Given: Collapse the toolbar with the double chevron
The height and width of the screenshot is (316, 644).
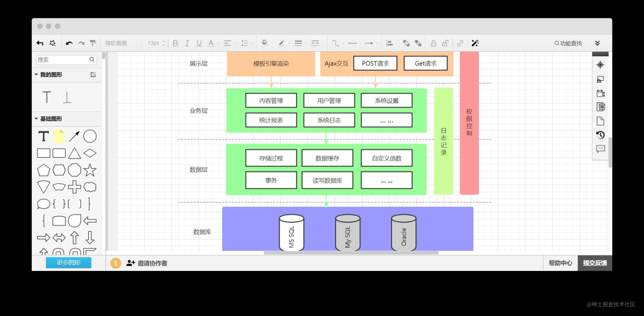Looking at the screenshot, I should pyautogui.click(x=597, y=43).
